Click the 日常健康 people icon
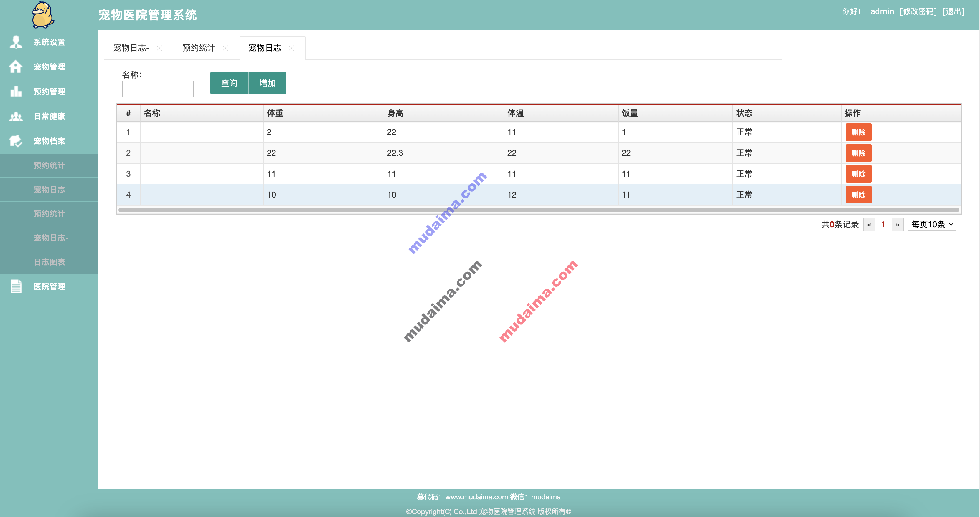 (16, 116)
